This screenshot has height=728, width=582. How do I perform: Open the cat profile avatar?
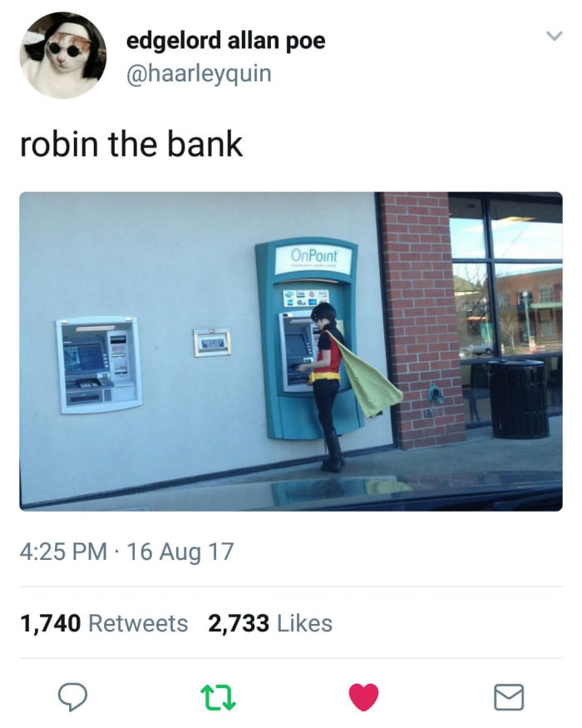point(62,55)
